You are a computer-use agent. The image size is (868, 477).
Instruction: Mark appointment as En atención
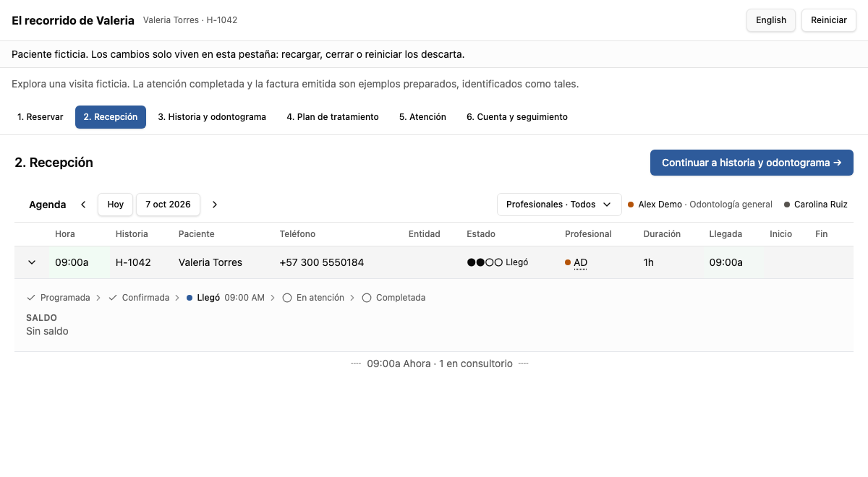click(313, 298)
